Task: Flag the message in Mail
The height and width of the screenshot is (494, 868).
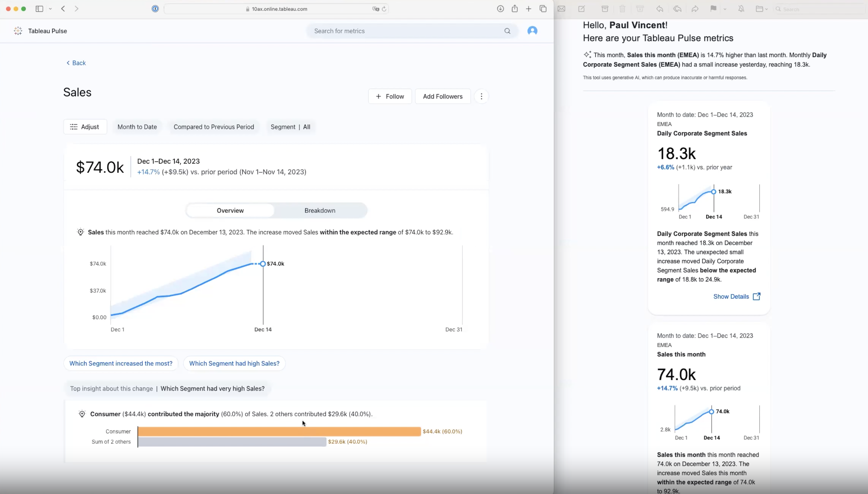Action: point(713,9)
